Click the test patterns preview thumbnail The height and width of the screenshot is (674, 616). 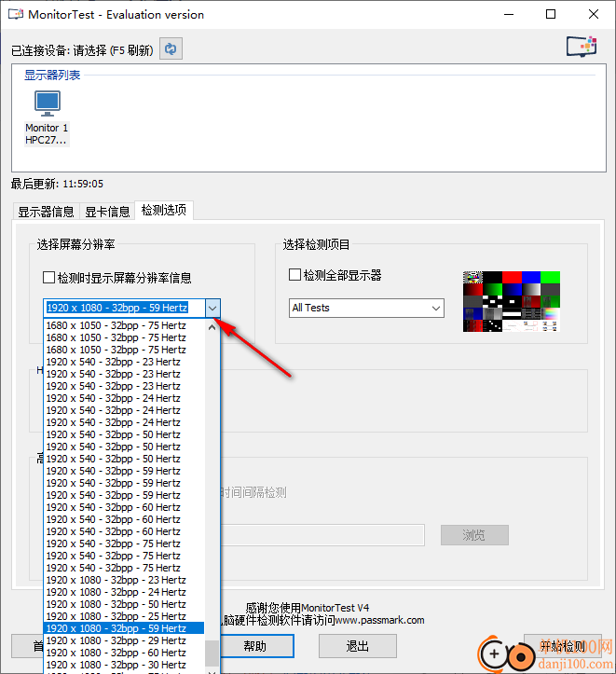coord(512,301)
